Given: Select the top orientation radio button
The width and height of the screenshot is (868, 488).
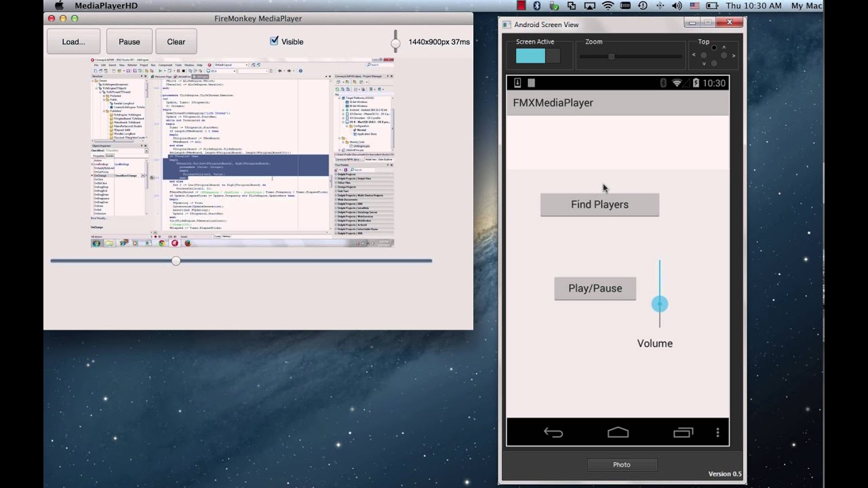Looking at the screenshot, I should 713,49.
